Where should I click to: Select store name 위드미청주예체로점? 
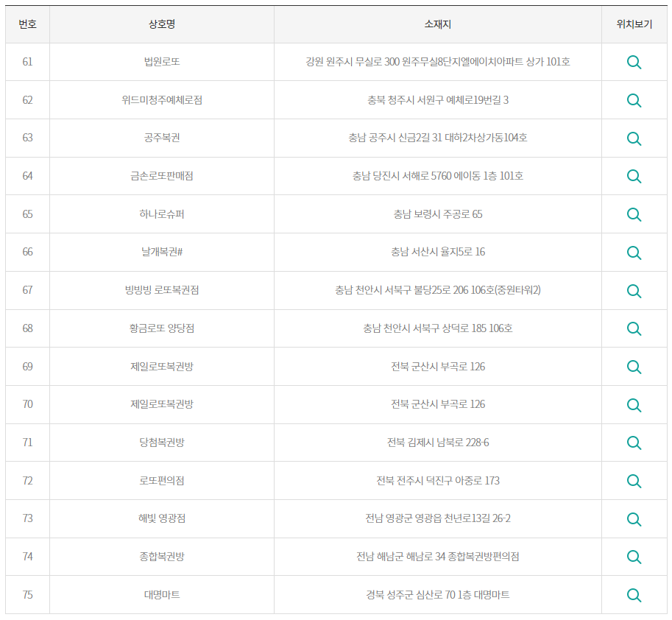pos(162,100)
